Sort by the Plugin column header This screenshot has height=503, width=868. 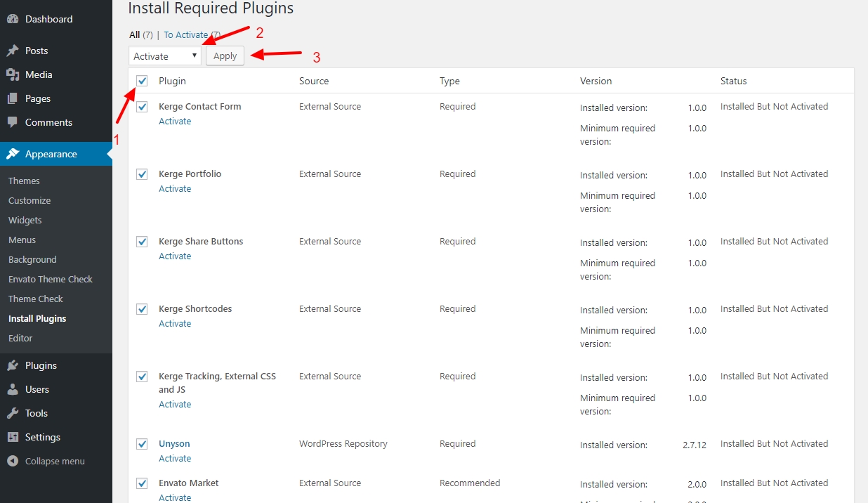tap(172, 81)
